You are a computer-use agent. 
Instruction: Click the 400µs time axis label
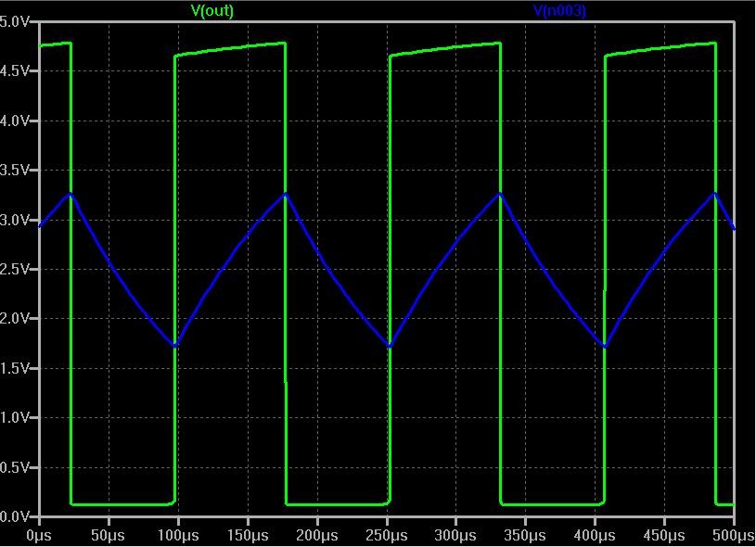595,536
